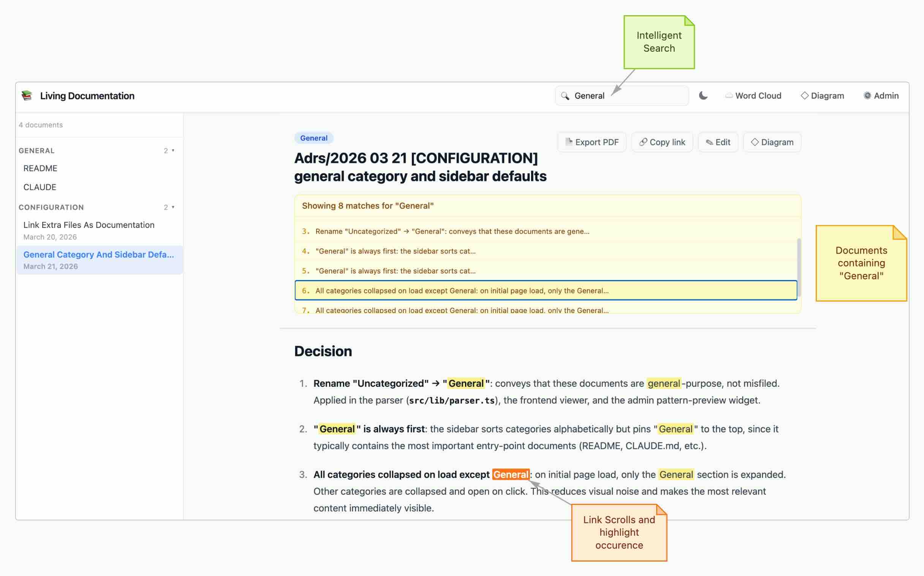Click the diamond icon in top Diagram link
The width and height of the screenshot is (924, 576).
(x=804, y=96)
